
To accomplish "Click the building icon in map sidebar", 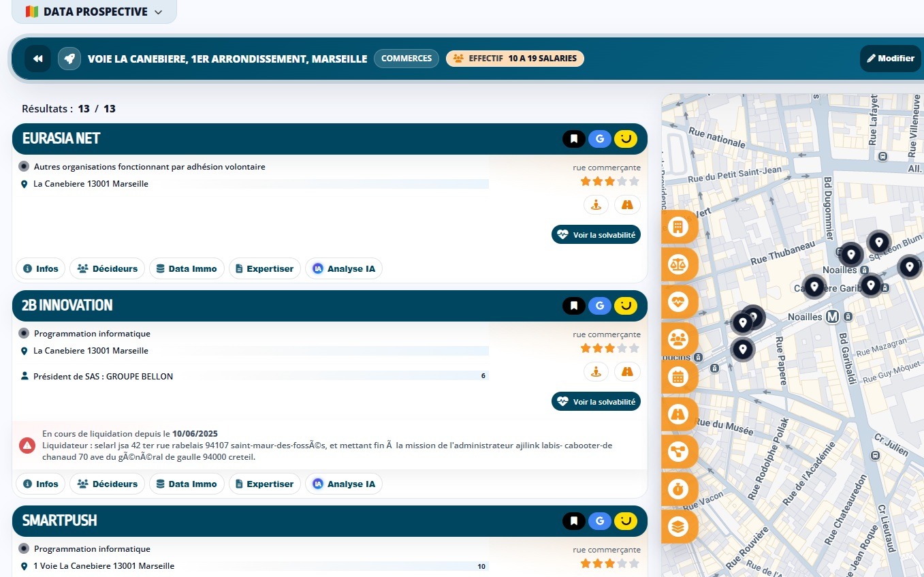I will pos(678,227).
